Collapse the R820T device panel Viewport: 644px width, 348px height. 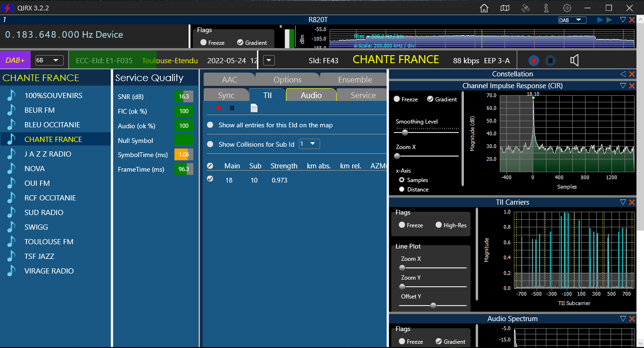[623, 20]
